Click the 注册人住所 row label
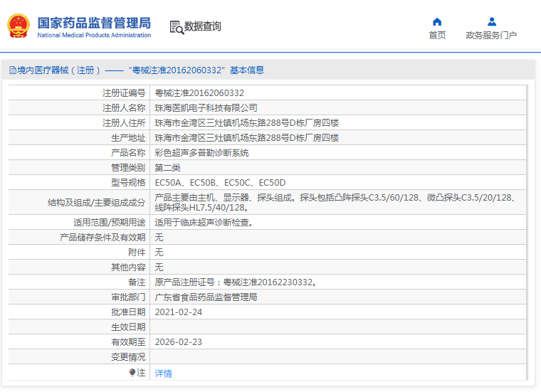The width and height of the screenshot is (541, 392). pyautogui.click(x=124, y=123)
